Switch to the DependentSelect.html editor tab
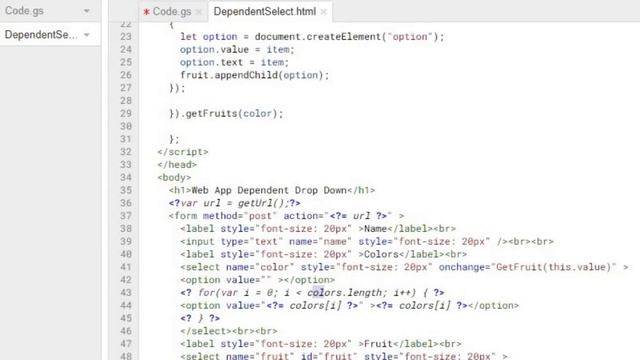Image resolution: width=640 pixels, height=360 pixels. point(264,12)
